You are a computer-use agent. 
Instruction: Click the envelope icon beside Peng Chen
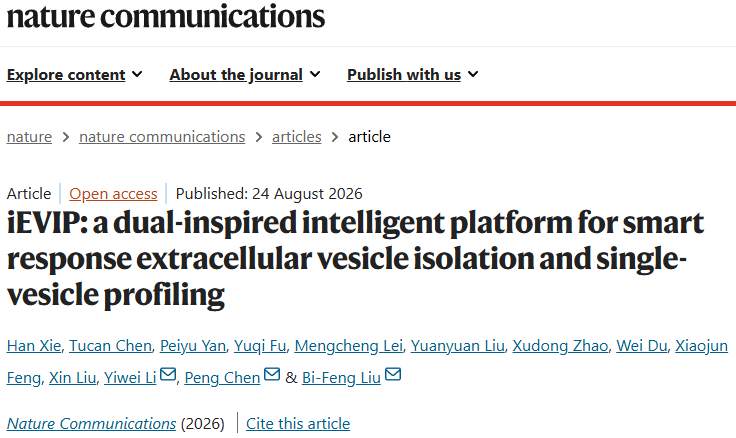pyautogui.click(x=272, y=374)
